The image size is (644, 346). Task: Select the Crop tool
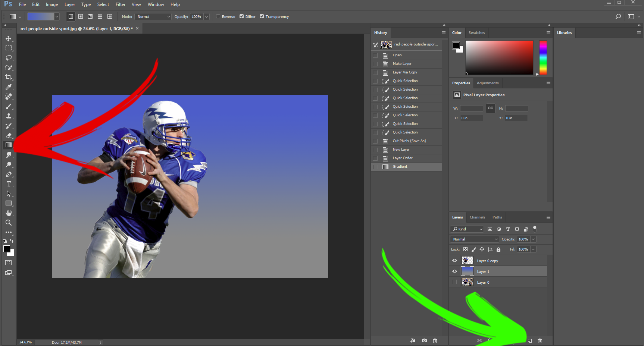pos(9,77)
